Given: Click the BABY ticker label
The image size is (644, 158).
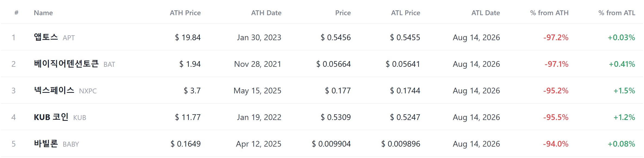Looking at the screenshot, I should pos(71,144).
